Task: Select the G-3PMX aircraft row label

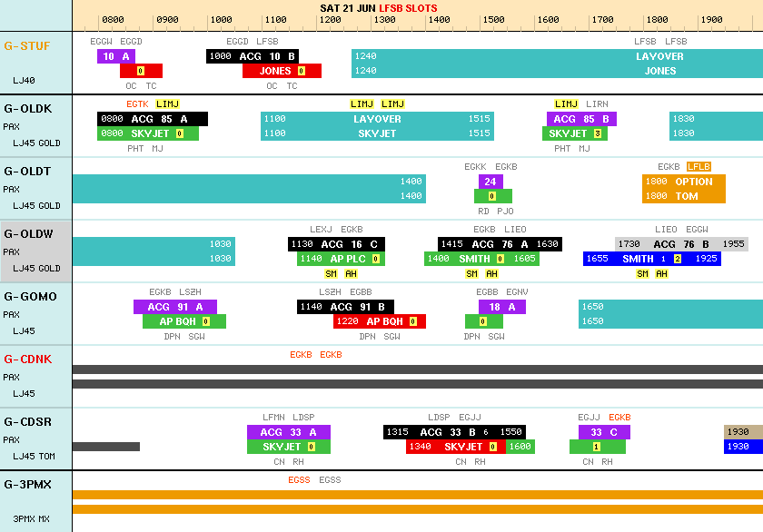Action: click(x=28, y=485)
